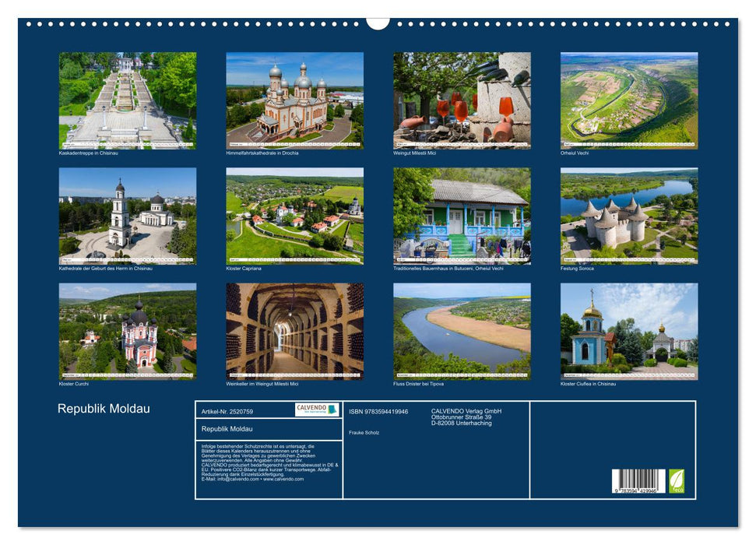756x545 pixels.
Task: Click the large 'Republik Moldau' title
Action: click(104, 409)
